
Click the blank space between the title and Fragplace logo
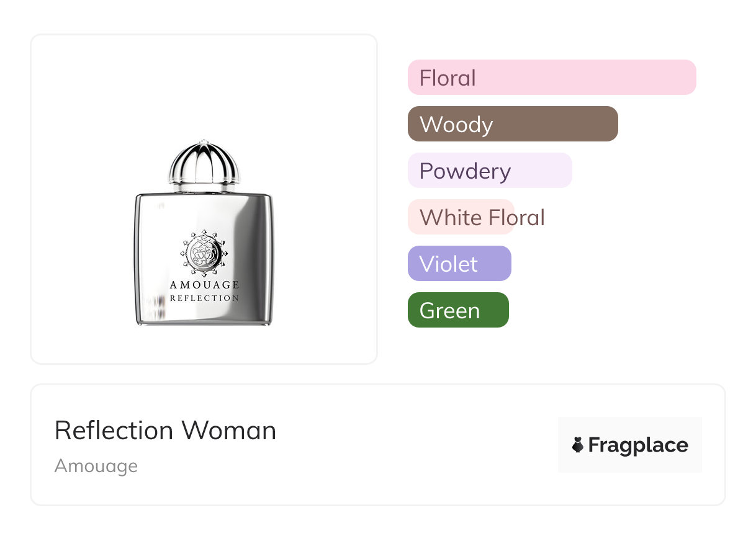coord(416,445)
